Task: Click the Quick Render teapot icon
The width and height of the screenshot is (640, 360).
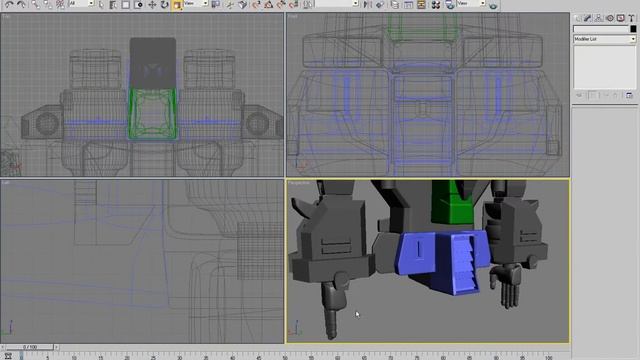Action: [x=493, y=6]
